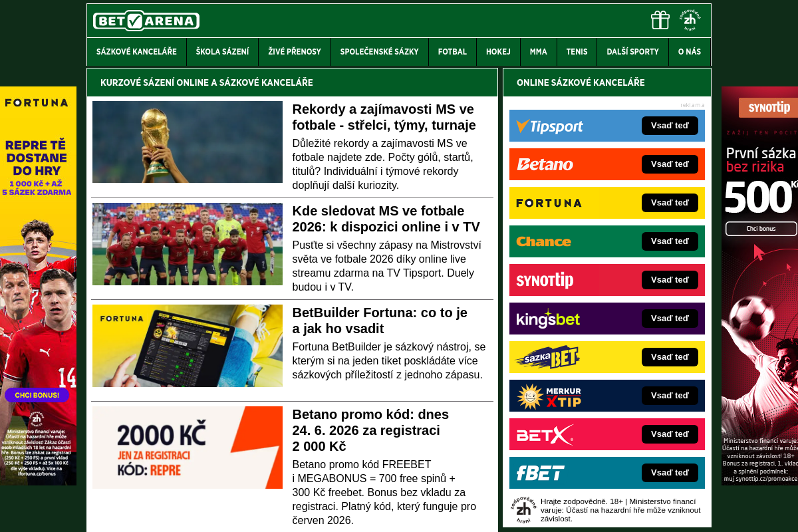Click the BetArena logo
This screenshot has height=532, width=798.
(146, 21)
